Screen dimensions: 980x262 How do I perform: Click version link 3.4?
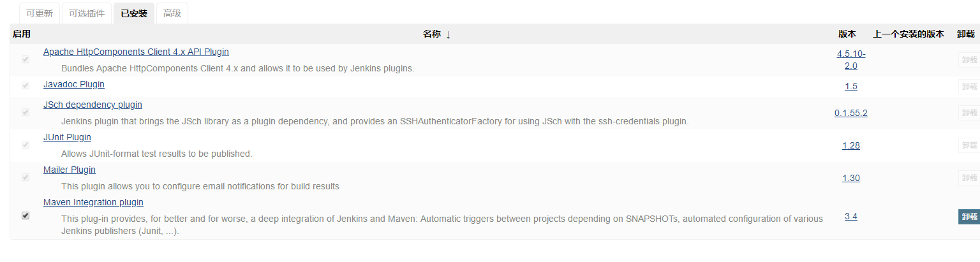851,216
